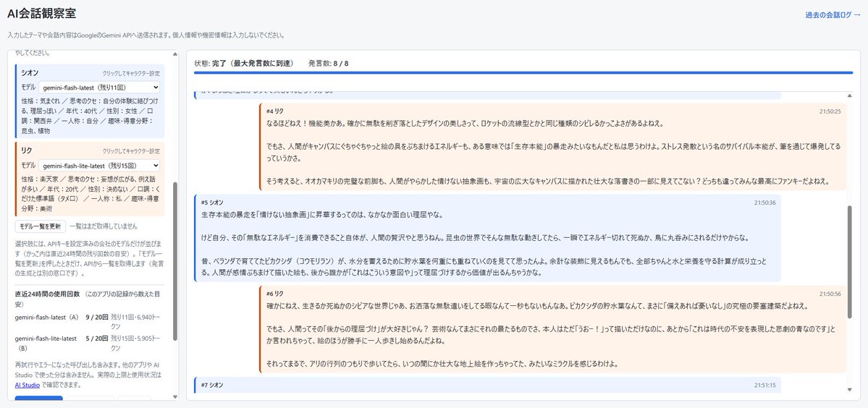The height and width of the screenshot is (408, 868).
Task: Open the 過去の会話ログ link
Action: click(833, 15)
